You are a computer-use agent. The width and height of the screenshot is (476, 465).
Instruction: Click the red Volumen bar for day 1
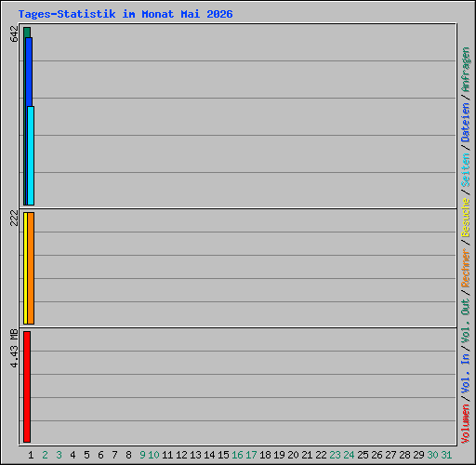coord(27,387)
